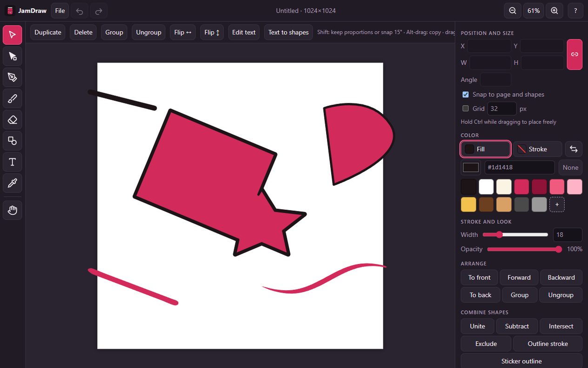Activate the Eraser tool
This screenshot has width=588, height=368.
[x=13, y=120]
